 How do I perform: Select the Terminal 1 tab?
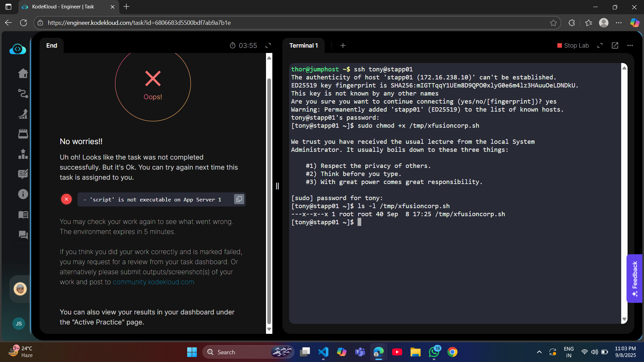point(303,46)
